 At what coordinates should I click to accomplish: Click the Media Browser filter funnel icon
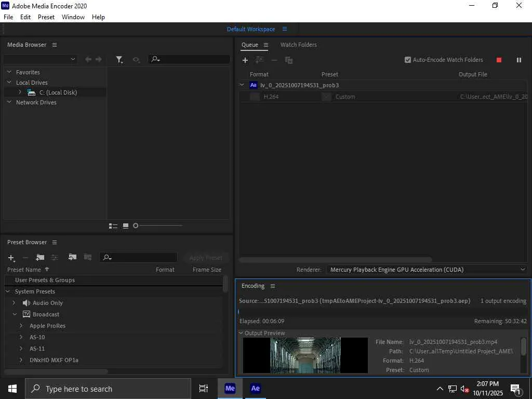(119, 60)
